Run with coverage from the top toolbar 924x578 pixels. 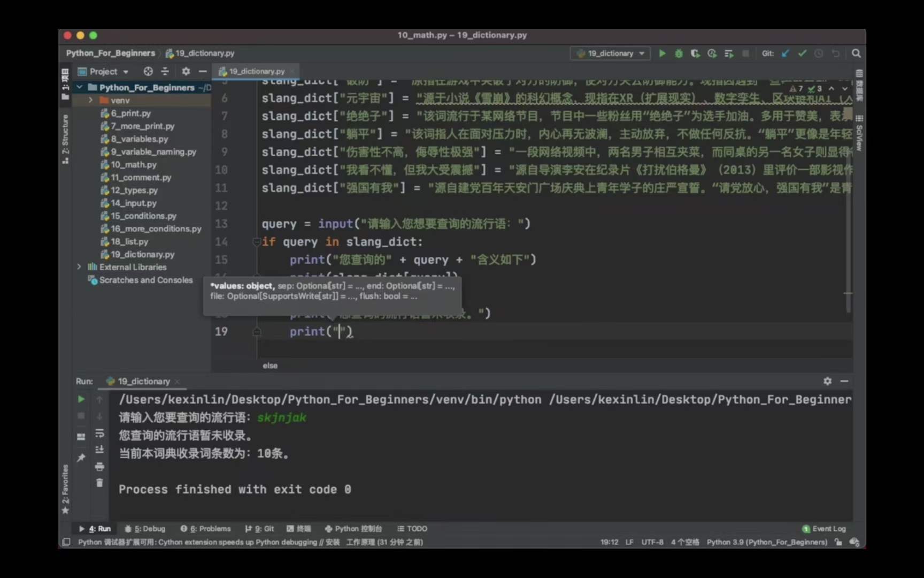click(695, 53)
